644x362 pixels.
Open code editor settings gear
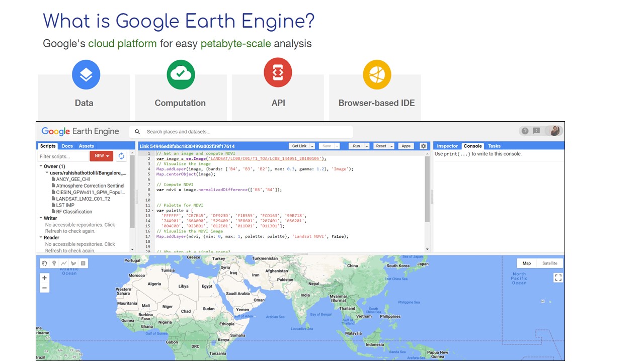(423, 146)
